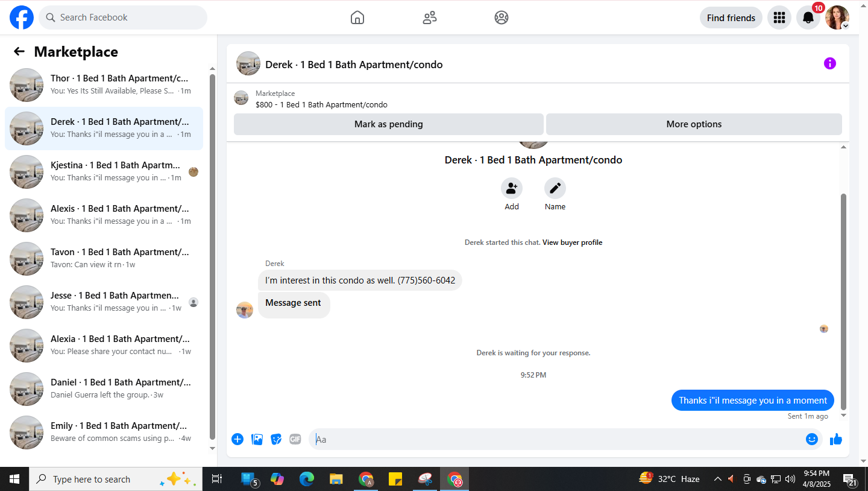The width and height of the screenshot is (868, 491).
Task: Go to the Home feed icon
Action: pos(357,17)
